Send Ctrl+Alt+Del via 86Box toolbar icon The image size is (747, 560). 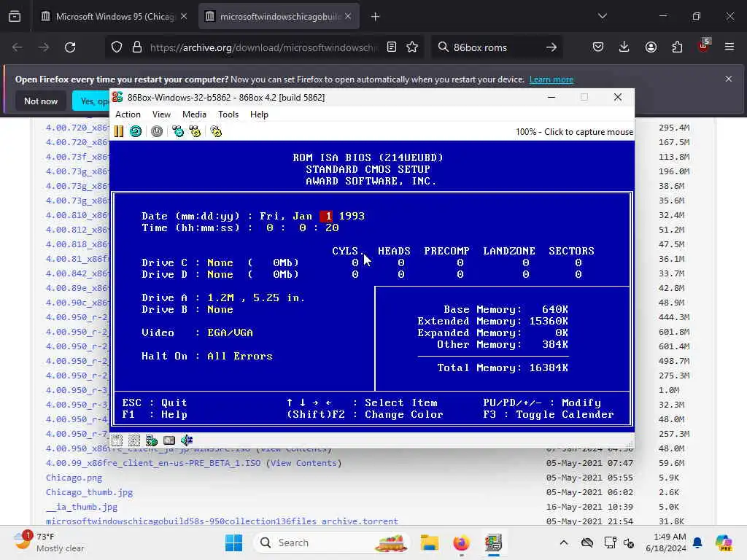pos(178,131)
